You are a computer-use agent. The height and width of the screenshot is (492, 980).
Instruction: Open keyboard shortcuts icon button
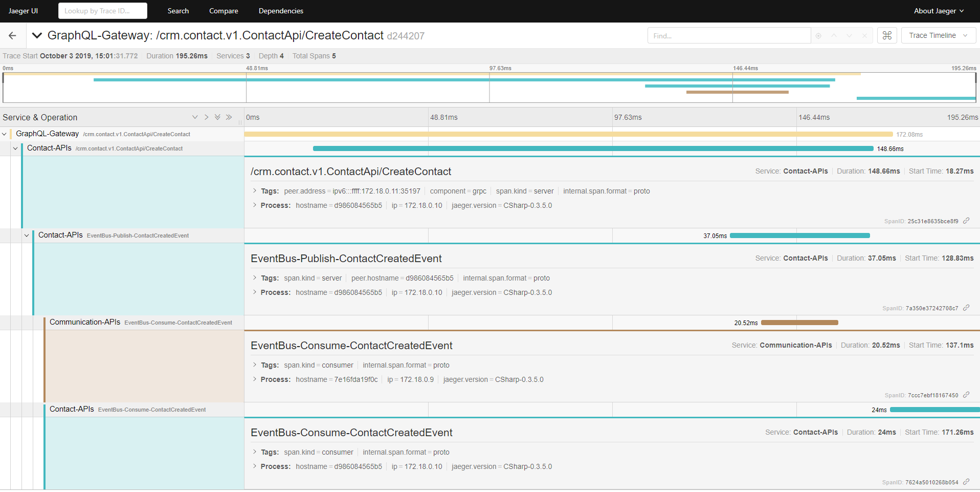887,35
